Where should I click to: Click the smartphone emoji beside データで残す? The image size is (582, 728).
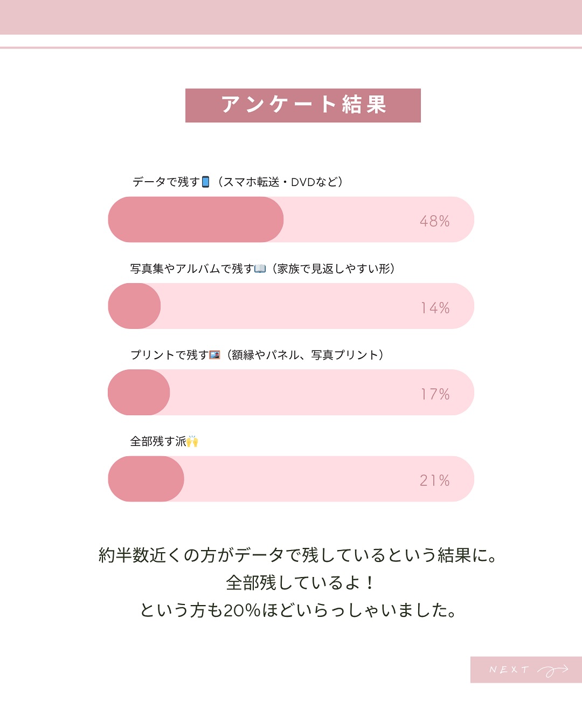(x=205, y=182)
